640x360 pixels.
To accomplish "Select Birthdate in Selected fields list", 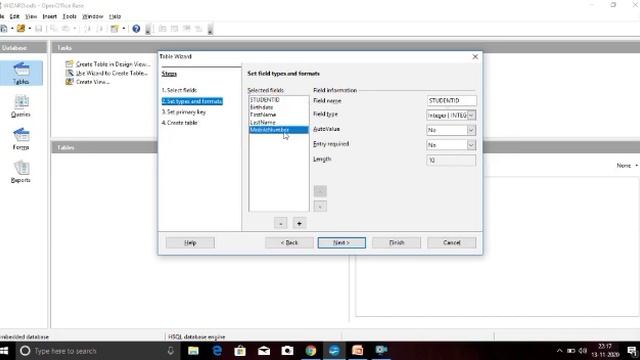I will tap(279, 107).
